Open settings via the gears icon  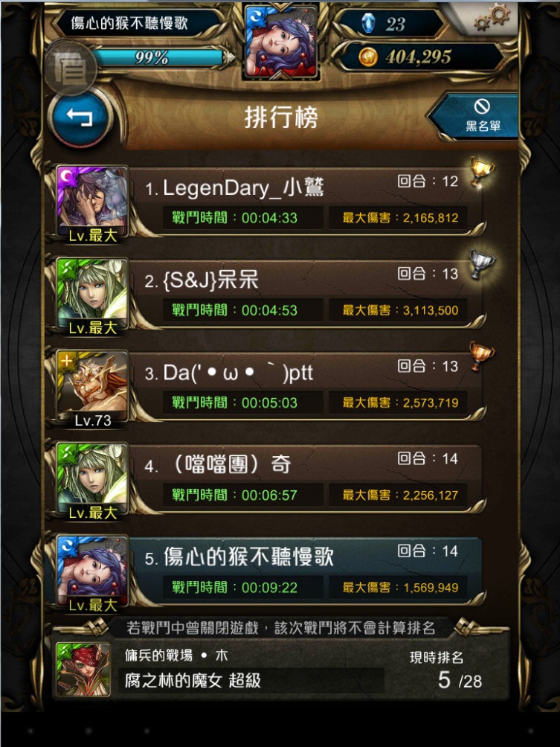tap(492, 19)
